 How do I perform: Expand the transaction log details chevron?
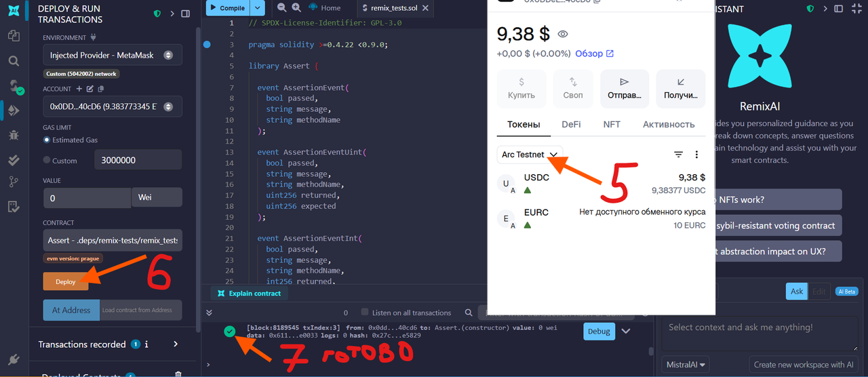pyautogui.click(x=626, y=331)
